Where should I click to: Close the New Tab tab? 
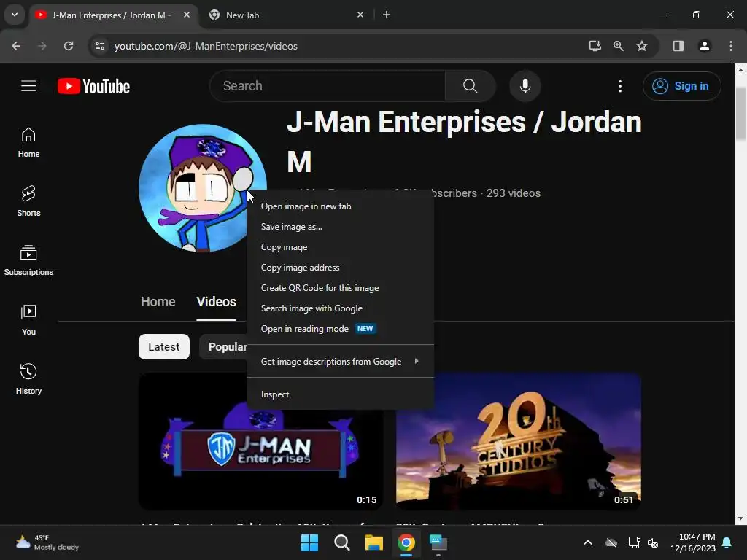coord(360,15)
